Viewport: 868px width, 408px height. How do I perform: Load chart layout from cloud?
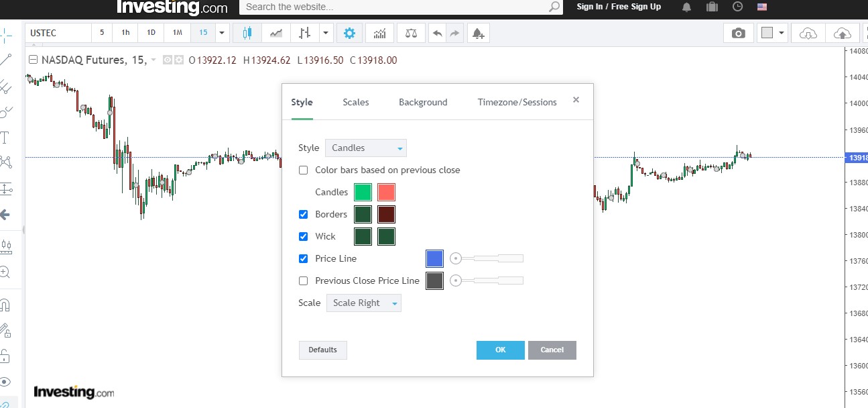pos(809,33)
